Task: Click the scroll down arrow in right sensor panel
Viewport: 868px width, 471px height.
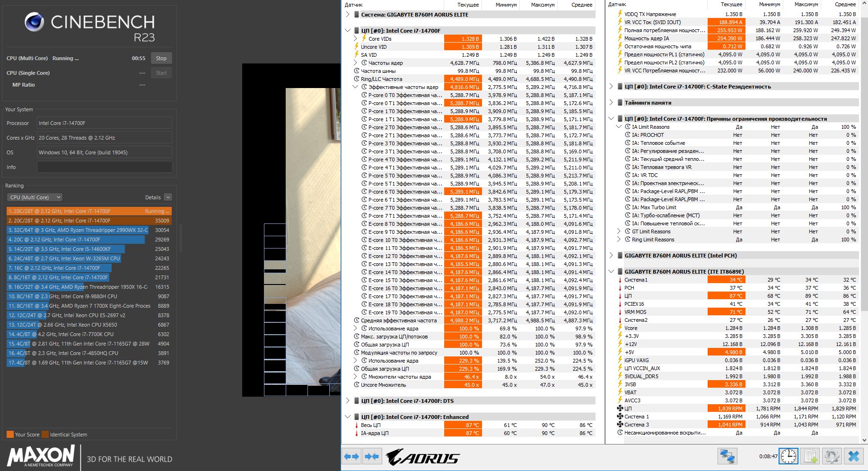Action: pyautogui.click(x=865, y=440)
